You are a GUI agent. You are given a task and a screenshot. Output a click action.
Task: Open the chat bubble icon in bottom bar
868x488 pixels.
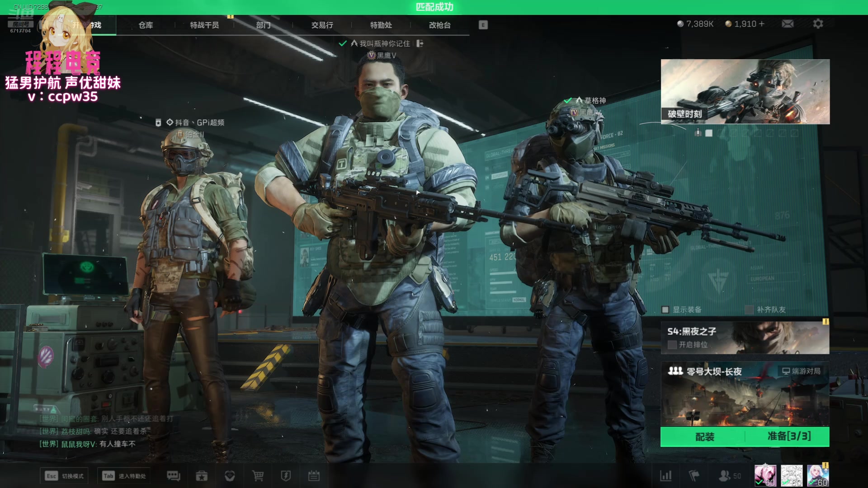(174, 476)
